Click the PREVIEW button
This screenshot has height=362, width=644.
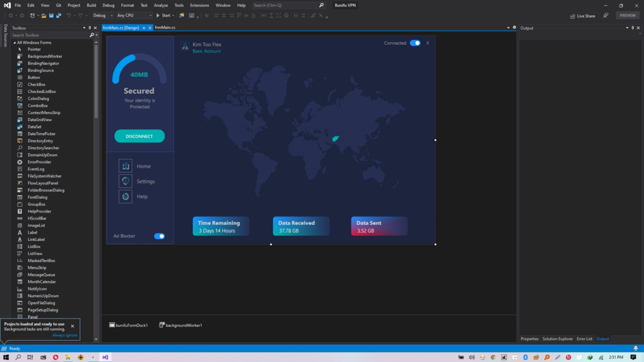[x=627, y=15]
